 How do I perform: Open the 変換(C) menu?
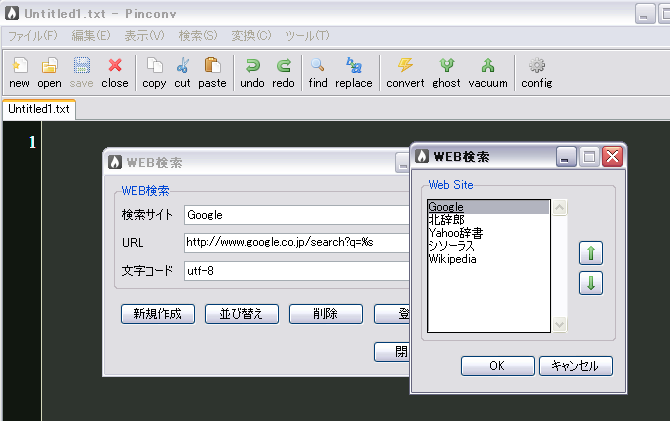[251, 35]
